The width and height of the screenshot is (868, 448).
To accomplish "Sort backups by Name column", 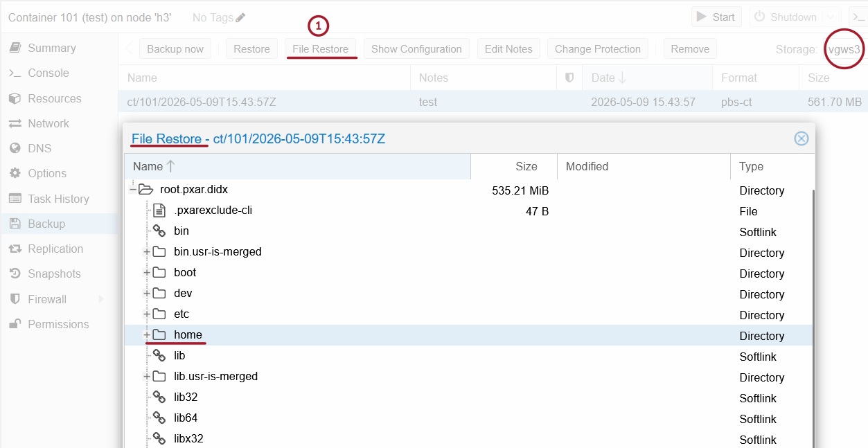I will point(264,78).
